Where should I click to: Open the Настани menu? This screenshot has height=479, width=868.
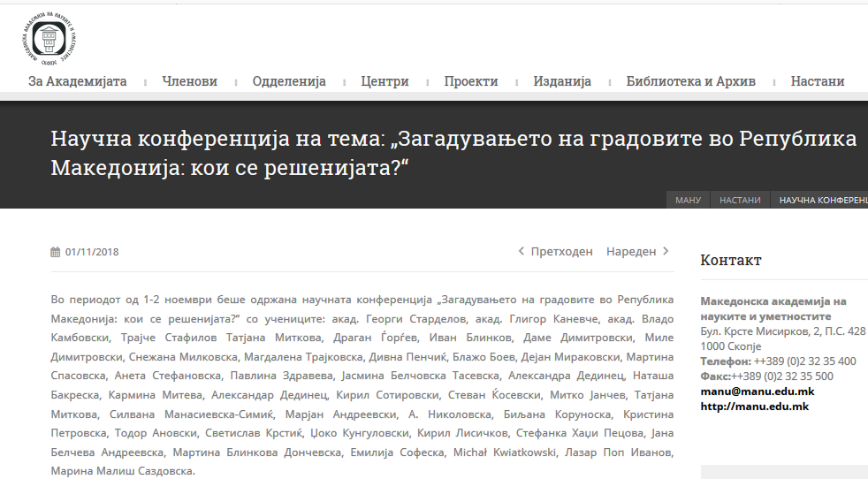[818, 81]
